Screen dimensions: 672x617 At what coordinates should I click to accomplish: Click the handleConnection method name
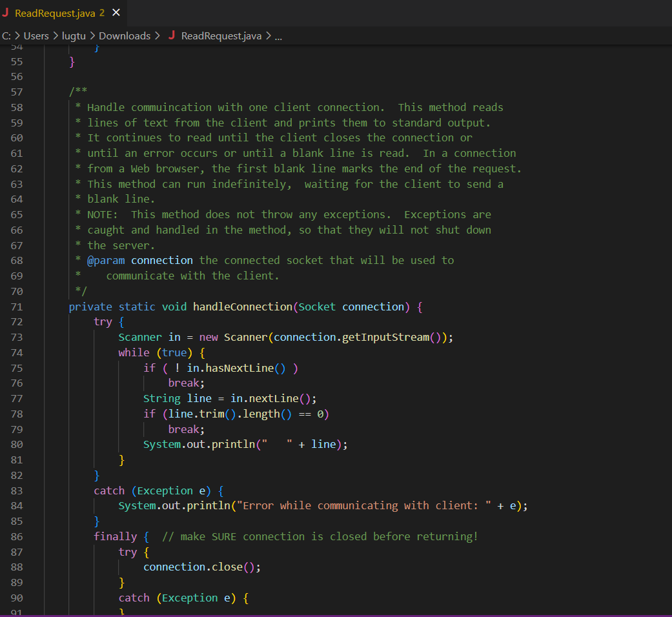[x=243, y=307]
